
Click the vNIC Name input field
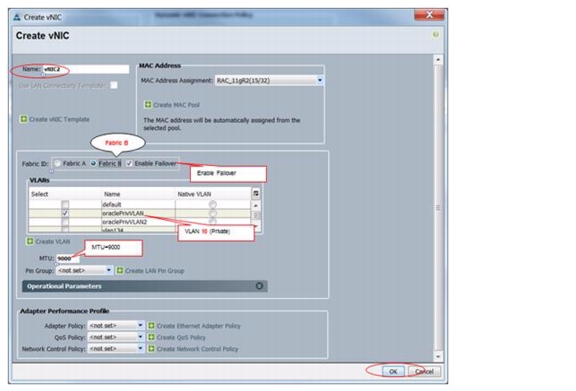(x=86, y=69)
